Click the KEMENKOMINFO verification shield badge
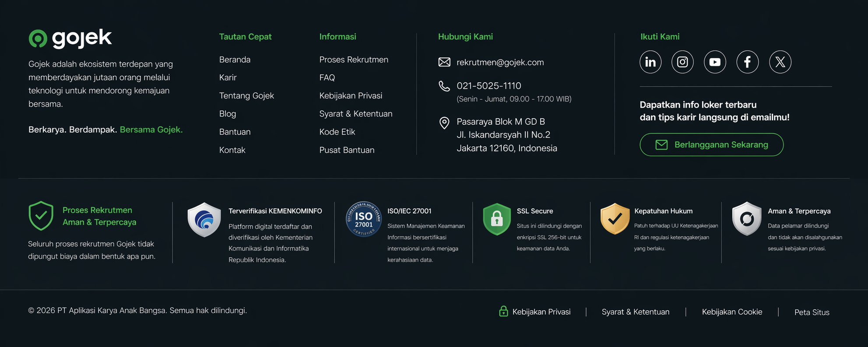The height and width of the screenshot is (347, 868). [204, 220]
